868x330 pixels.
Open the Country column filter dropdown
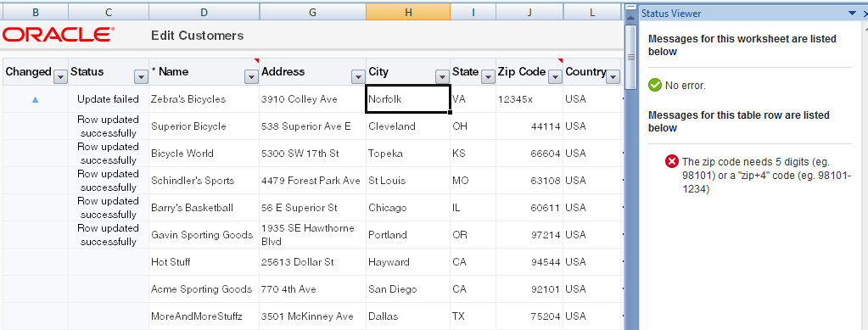(613, 77)
